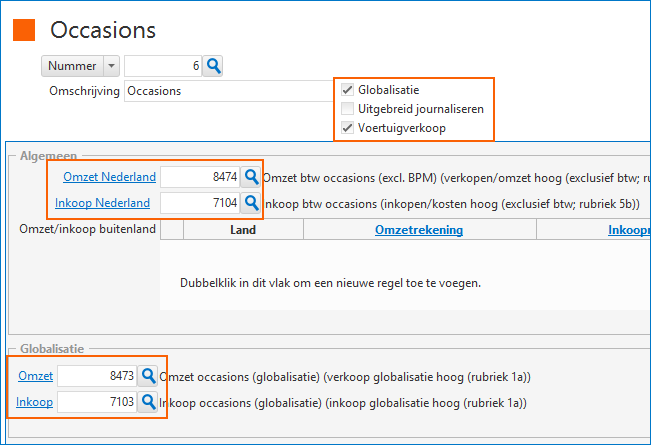Click the Nummer selector button
The width and height of the screenshot is (651, 445).
coord(72,66)
